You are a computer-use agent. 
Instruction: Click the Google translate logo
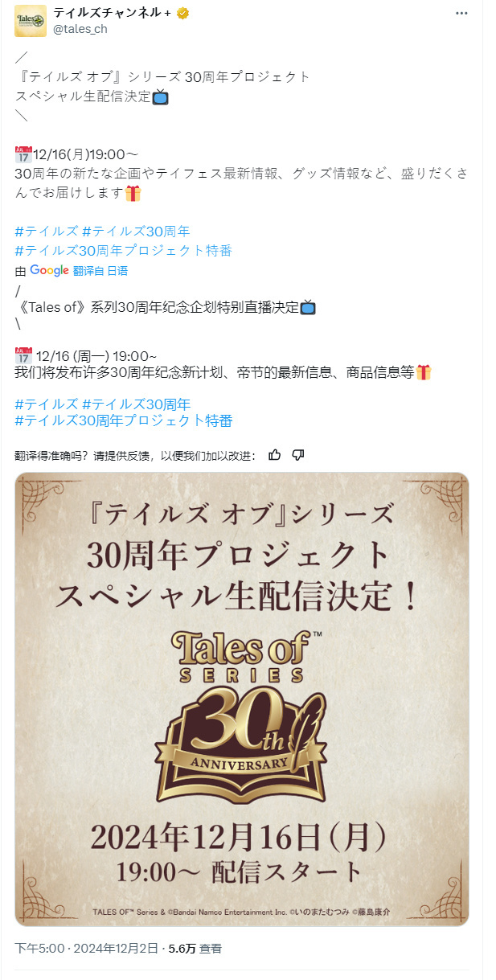click(x=49, y=270)
